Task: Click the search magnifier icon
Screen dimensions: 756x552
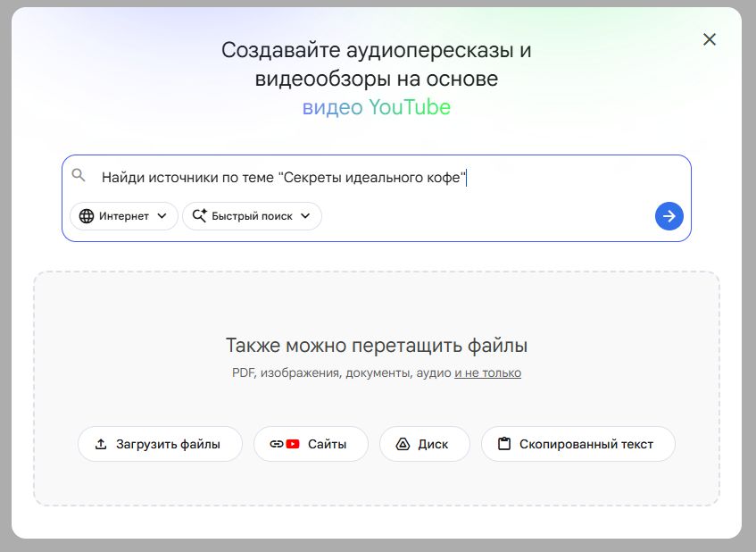Action: click(x=79, y=175)
